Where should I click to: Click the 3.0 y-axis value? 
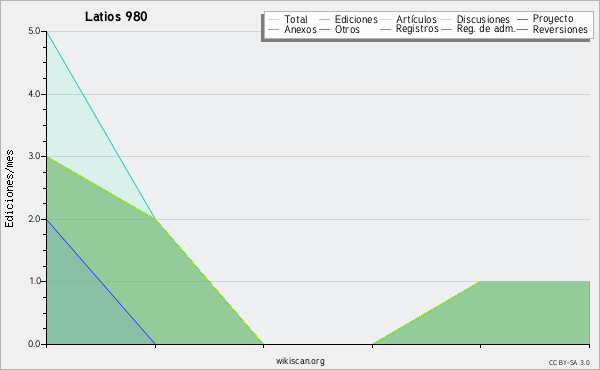[34, 156]
